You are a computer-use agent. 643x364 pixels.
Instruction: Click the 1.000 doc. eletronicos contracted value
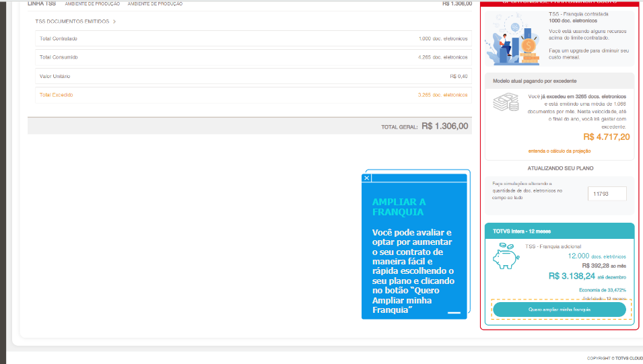coord(443,38)
